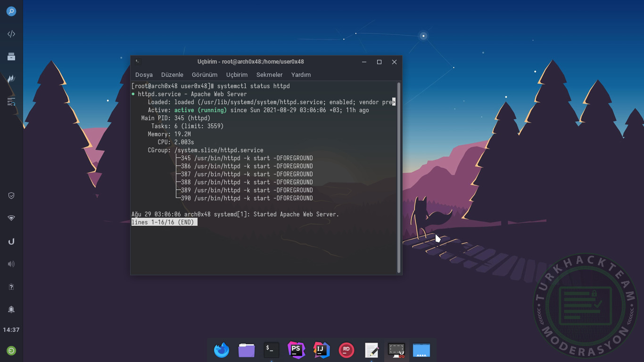Click the 'Loaded: loaded' service path line
This screenshot has height=362, width=644.
(x=272, y=102)
